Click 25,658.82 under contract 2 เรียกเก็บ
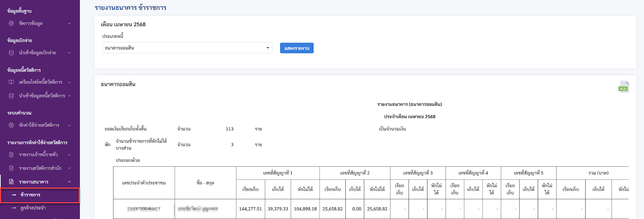Image resolution: width=644 pixels, height=219 pixels. click(332, 209)
